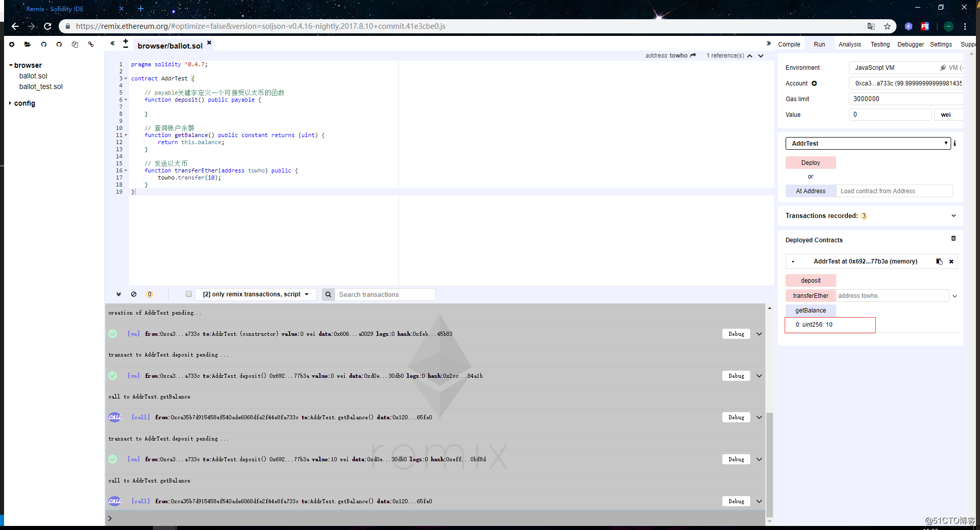Collapse the browser folder tree
This screenshot has height=530, width=980.
11,66
